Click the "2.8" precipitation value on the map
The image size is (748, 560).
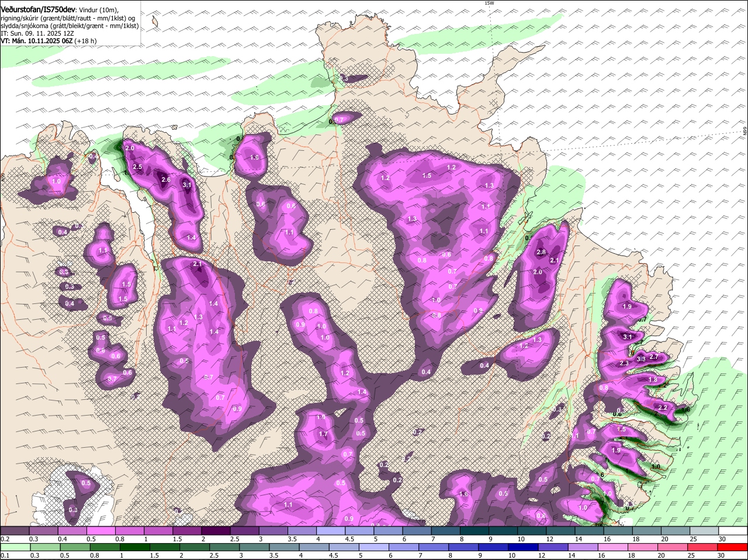(541, 252)
